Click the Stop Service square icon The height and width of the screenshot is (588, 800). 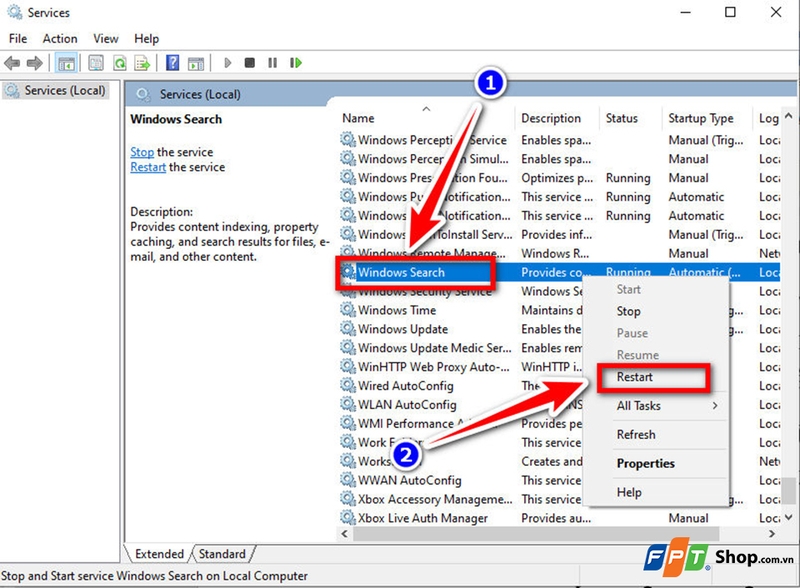tap(249, 62)
